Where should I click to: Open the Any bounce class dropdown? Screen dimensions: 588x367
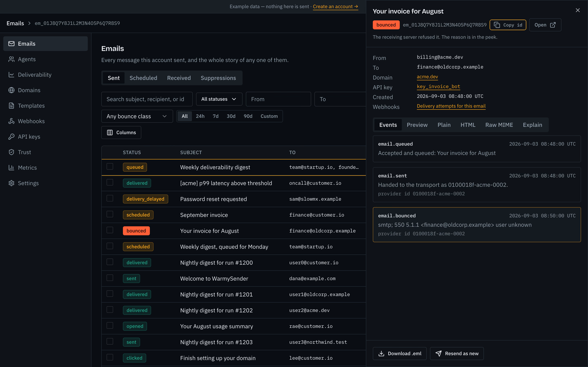(137, 116)
